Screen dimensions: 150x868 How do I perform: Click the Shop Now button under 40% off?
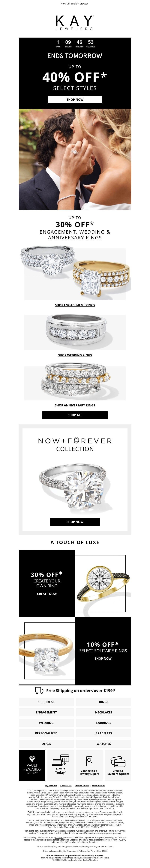click(x=75, y=99)
